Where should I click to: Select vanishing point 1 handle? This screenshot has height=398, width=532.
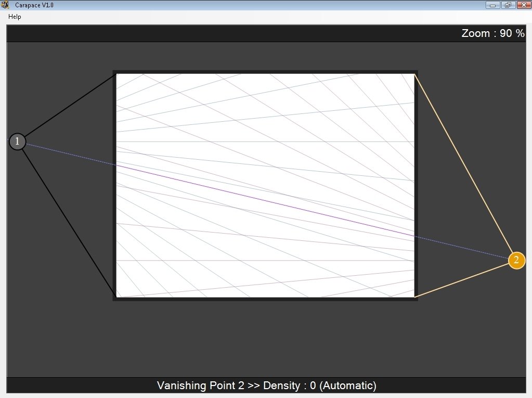(x=17, y=142)
